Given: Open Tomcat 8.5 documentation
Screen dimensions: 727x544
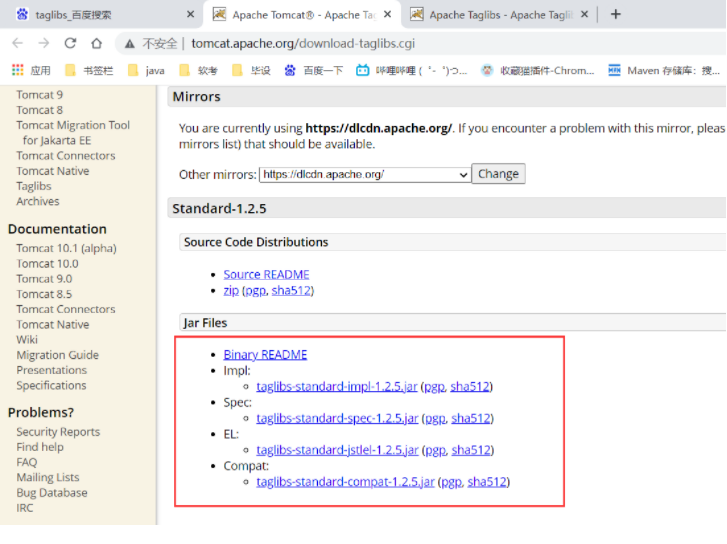Looking at the screenshot, I should click(44, 294).
